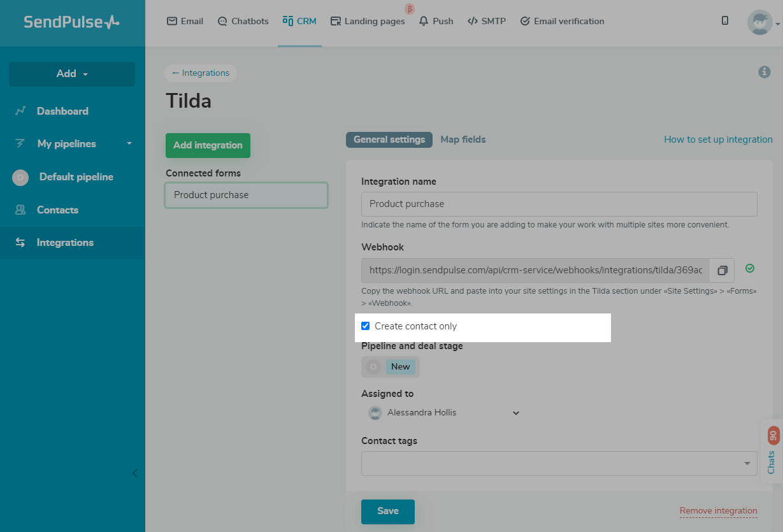Click the info icon near page top

pyautogui.click(x=765, y=73)
